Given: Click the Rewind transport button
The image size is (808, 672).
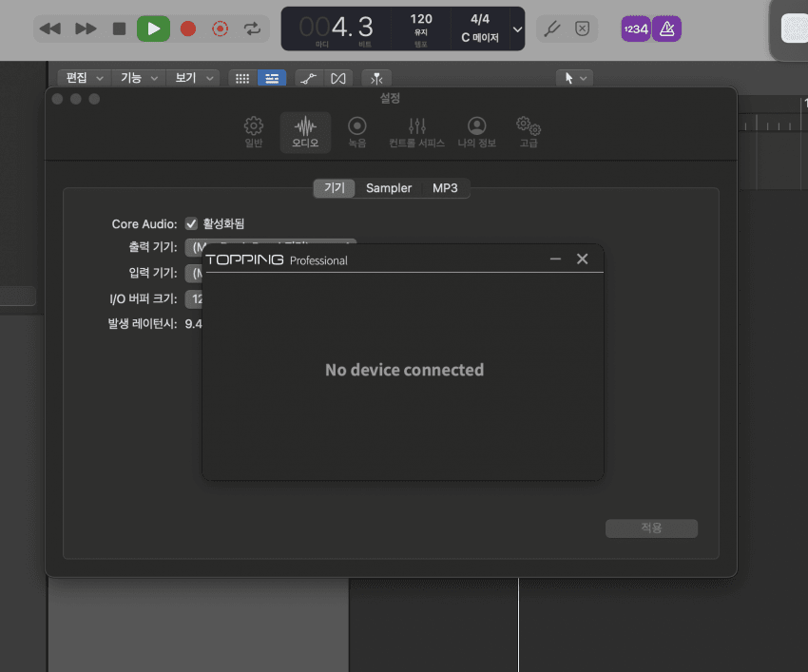Looking at the screenshot, I should coord(51,29).
